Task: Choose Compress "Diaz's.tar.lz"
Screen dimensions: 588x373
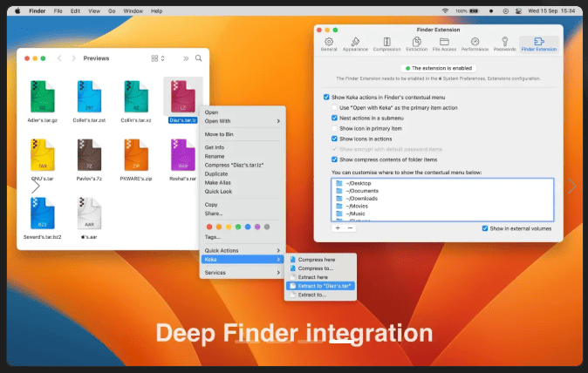Action: pos(243,165)
